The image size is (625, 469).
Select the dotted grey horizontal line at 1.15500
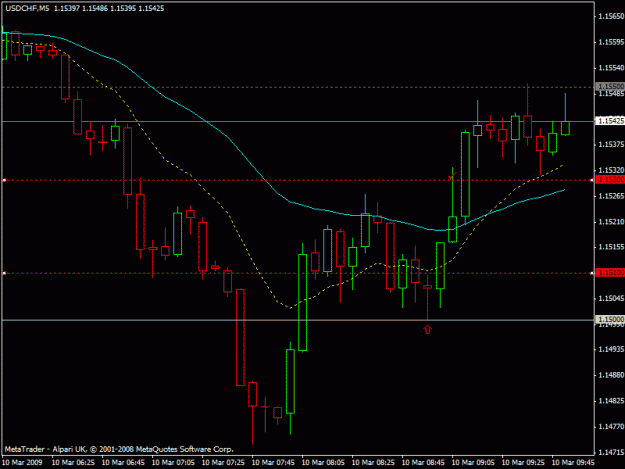click(298, 87)
